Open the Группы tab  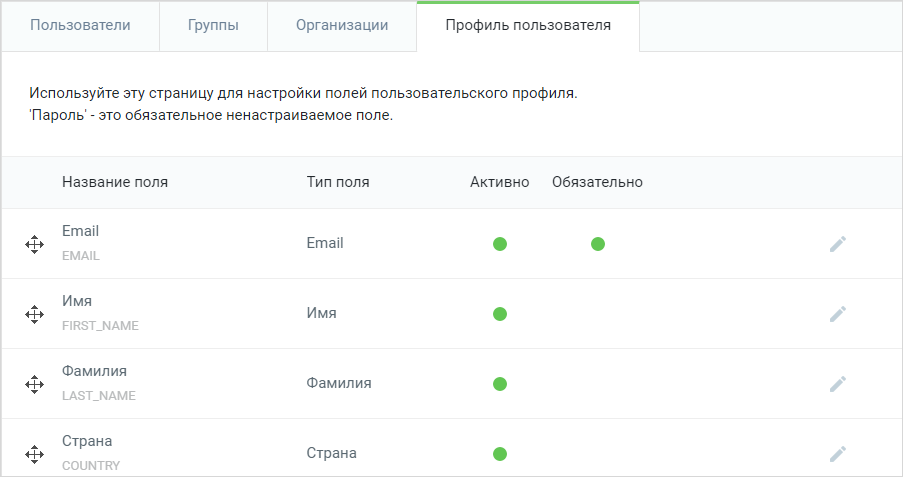[x=213, y=26]
